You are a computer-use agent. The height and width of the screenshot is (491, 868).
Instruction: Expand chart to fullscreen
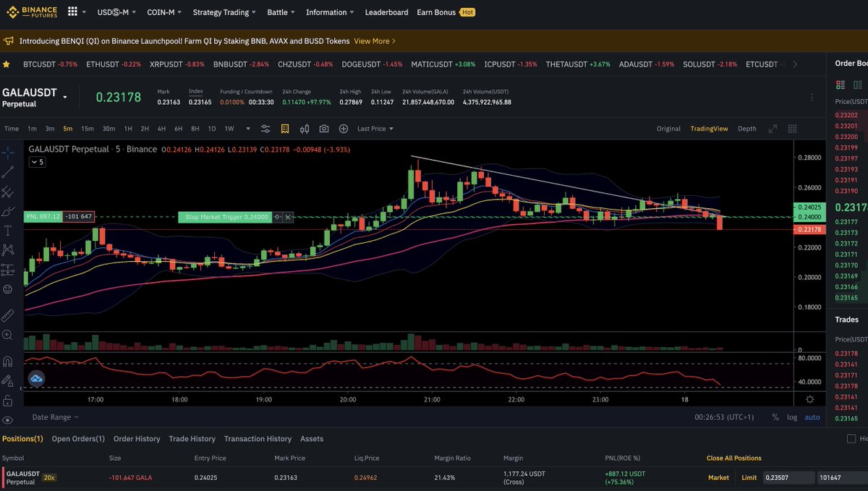click(773, 129)
